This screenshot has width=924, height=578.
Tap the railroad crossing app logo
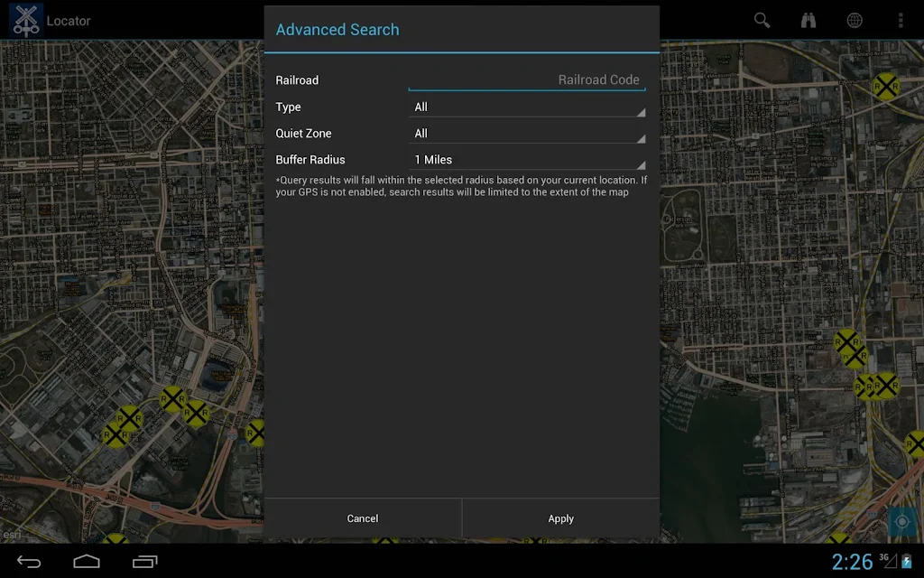tap(25, 19)
